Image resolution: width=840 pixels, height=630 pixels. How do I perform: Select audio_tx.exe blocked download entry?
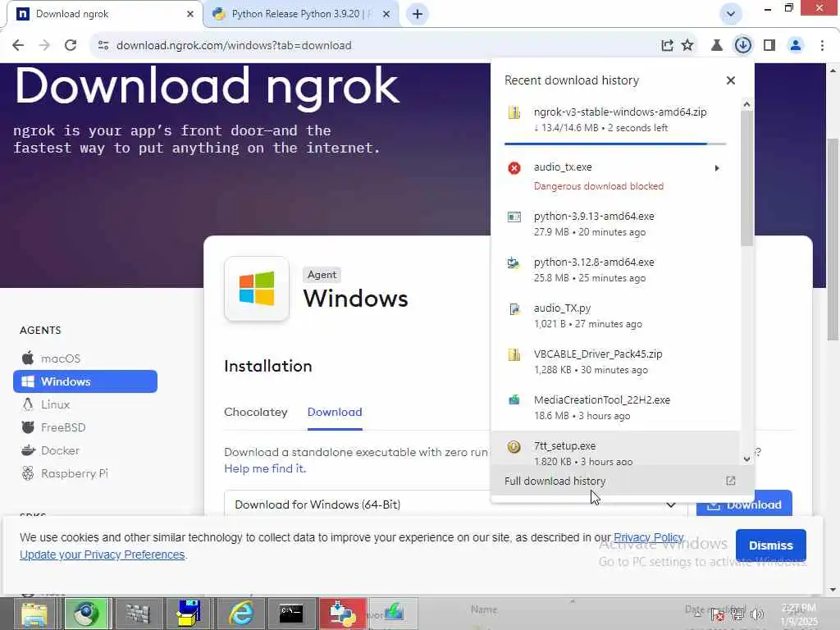point(615,176)
